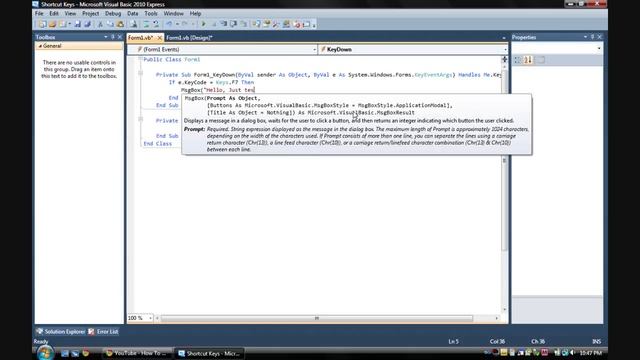Open the Error List bottom tab
640x360 pixels.
(104, 332)
